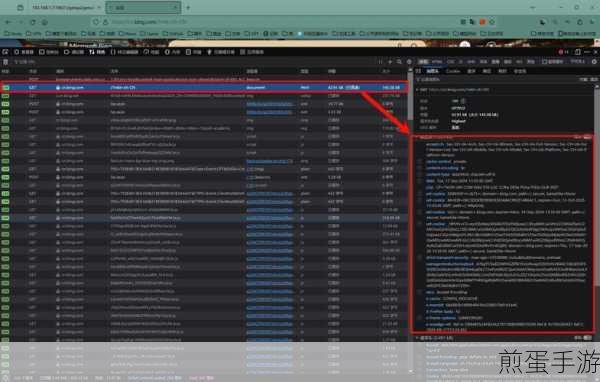Toggle the network details pane icon
Viewport: 600px width, 382px height.
418,71
